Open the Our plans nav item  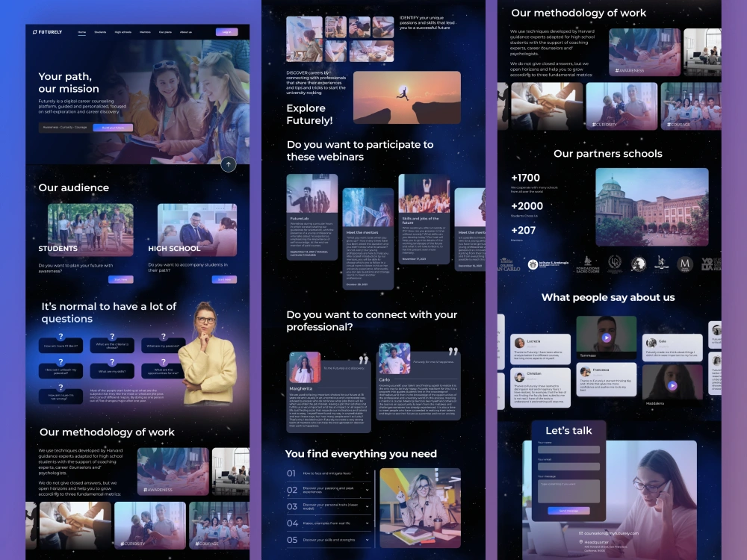[x=165, y=32]
